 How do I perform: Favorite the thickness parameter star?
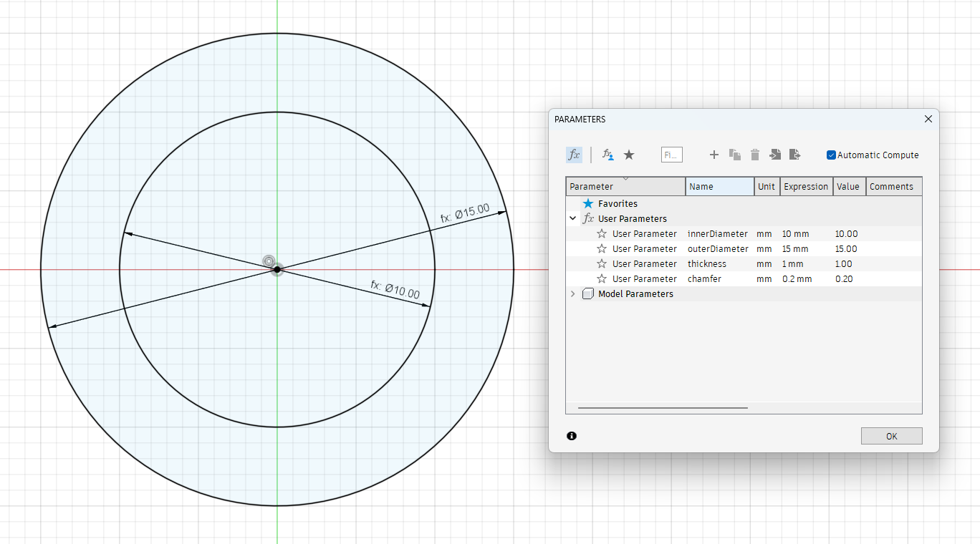point(602,264)
